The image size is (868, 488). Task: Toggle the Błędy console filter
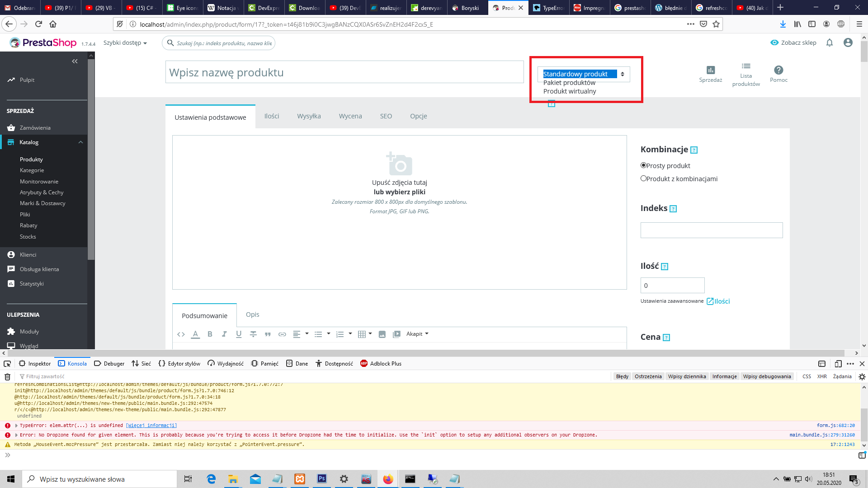622,376
